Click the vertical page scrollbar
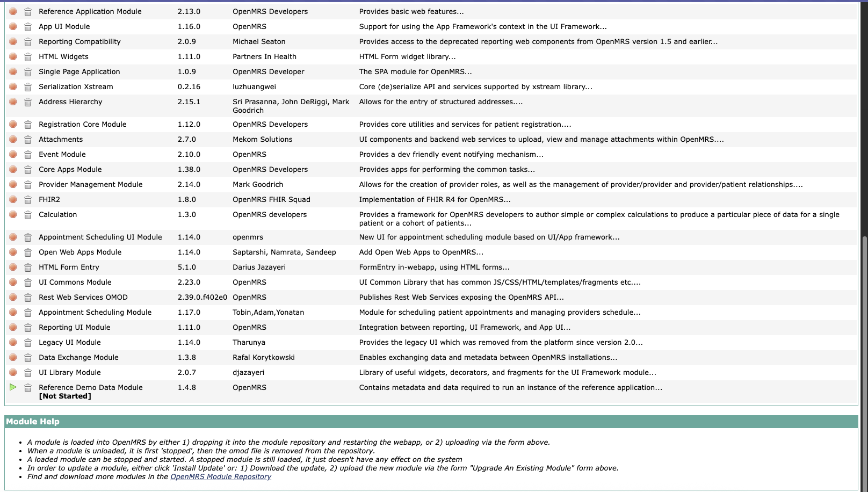This screenshot has height=492, width=868. [864, 360]
